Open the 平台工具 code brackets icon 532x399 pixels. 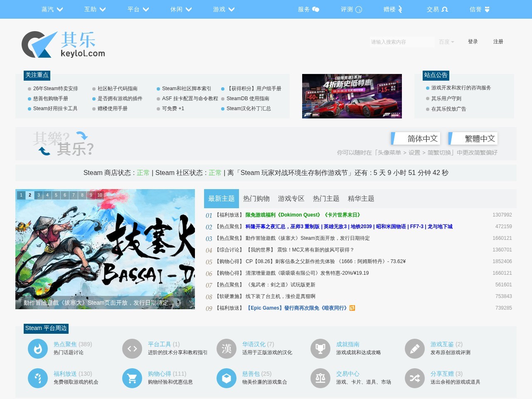pyautogui.click(x=132, y=349)
